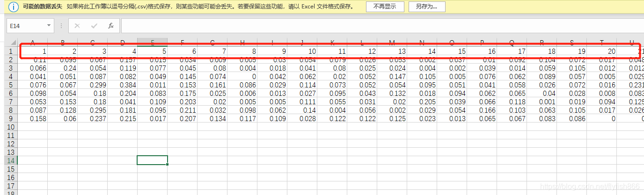Click cell with value 0.215
The width and height of the screenshot is (644, 195).
coord(122,118)
